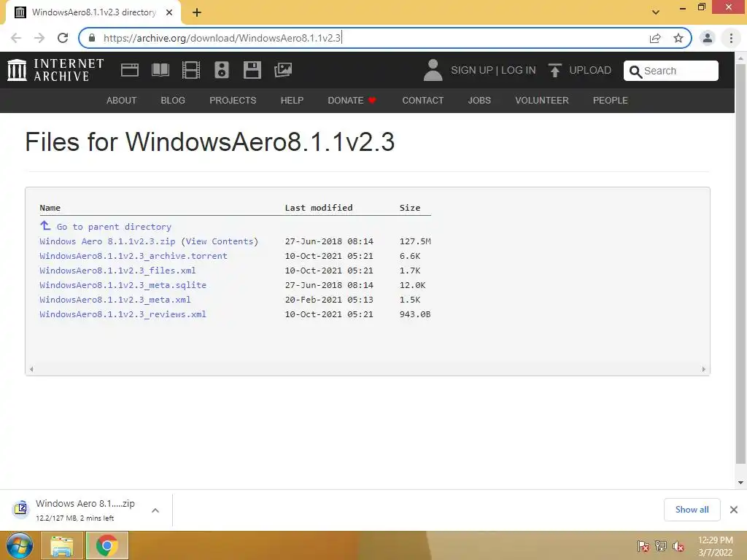
Task: Share this page icon
Action: (655, 38)
